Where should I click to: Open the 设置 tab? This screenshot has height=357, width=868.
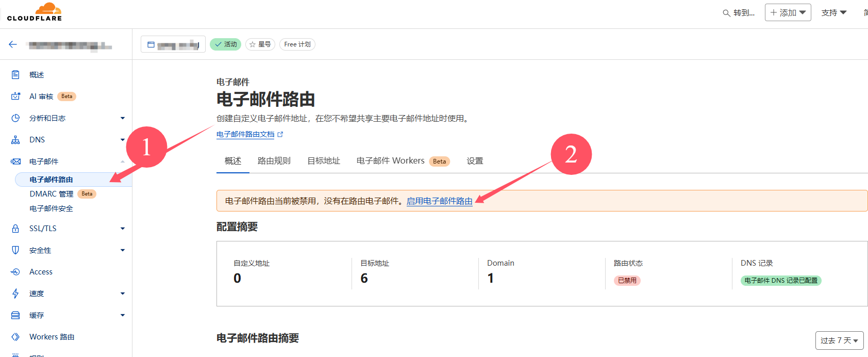click(x=475, y=161)
